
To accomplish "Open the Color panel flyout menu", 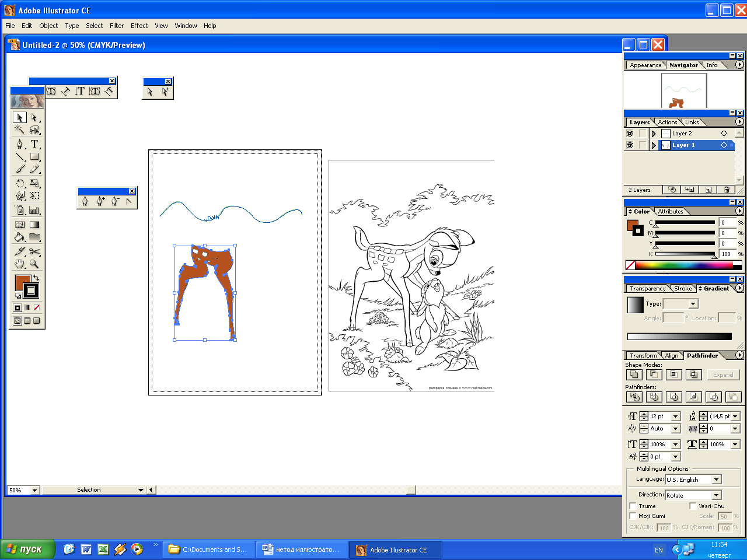I will tap(739, 211).
